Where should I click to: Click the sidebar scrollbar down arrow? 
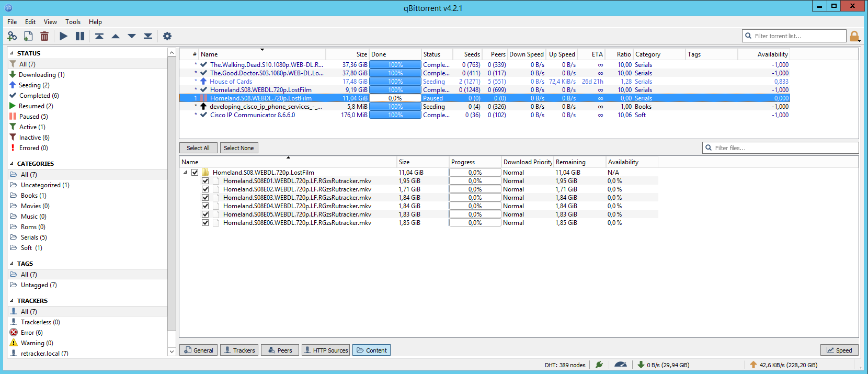[x=172, y=352]
